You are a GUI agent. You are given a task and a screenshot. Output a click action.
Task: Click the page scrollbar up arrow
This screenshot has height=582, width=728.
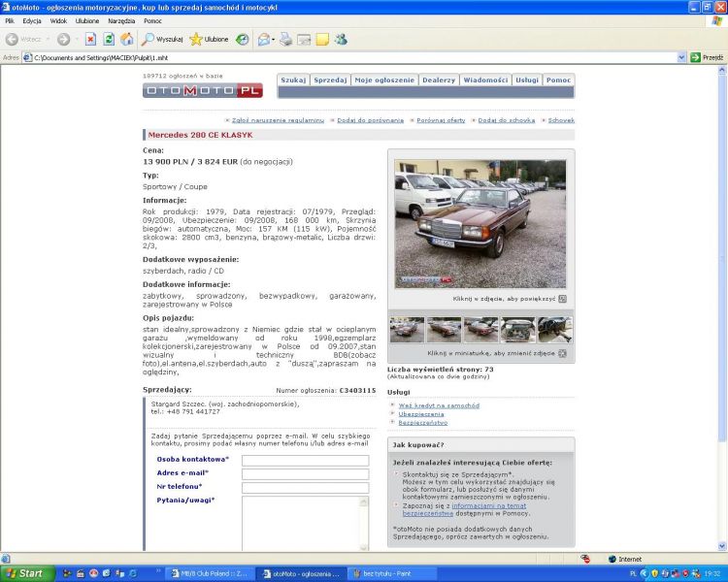click(x=722, y=70)
